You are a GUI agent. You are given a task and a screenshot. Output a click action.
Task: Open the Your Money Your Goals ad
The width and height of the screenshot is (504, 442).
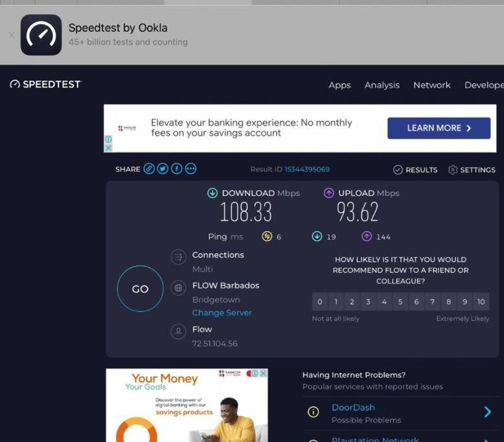tap(187, 405)
